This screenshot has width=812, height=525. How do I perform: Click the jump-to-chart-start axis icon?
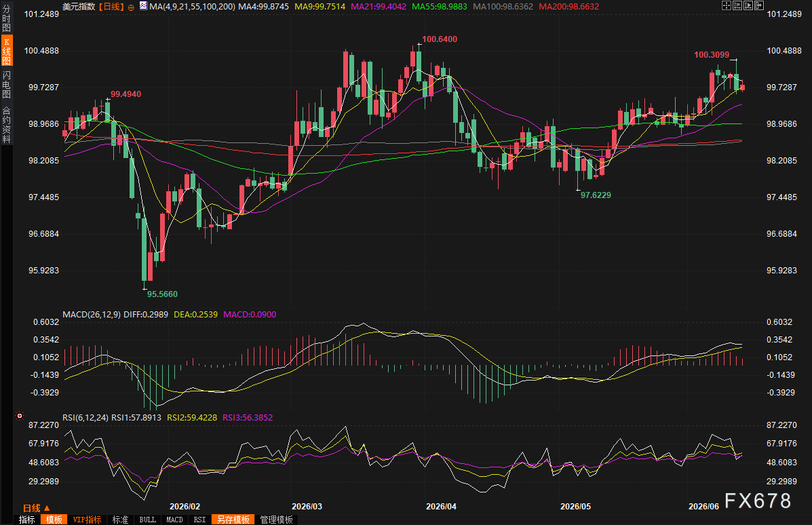tap(737, 5)
